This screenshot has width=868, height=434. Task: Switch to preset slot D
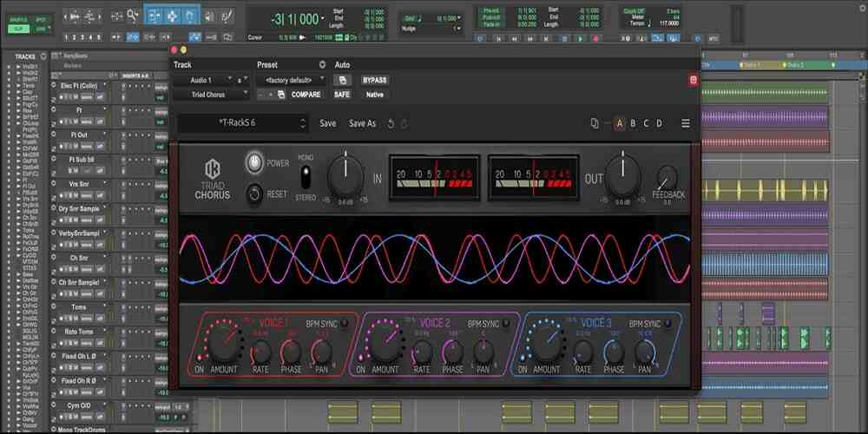click(x=659, y=123)
